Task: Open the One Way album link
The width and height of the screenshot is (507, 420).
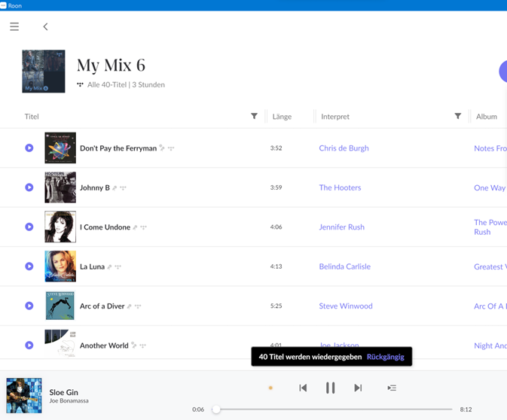Action: [490, 187]
